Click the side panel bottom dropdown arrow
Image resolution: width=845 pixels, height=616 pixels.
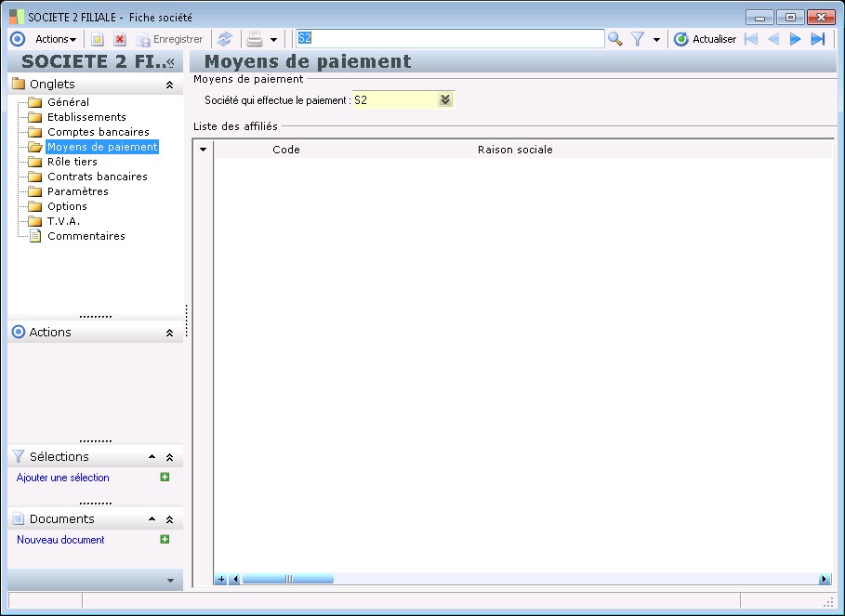(170, 581)
